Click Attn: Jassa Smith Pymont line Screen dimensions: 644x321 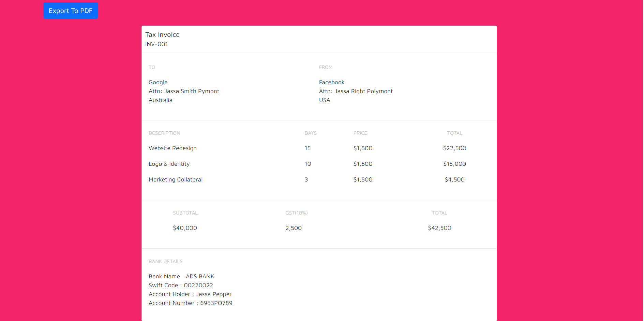184,91
